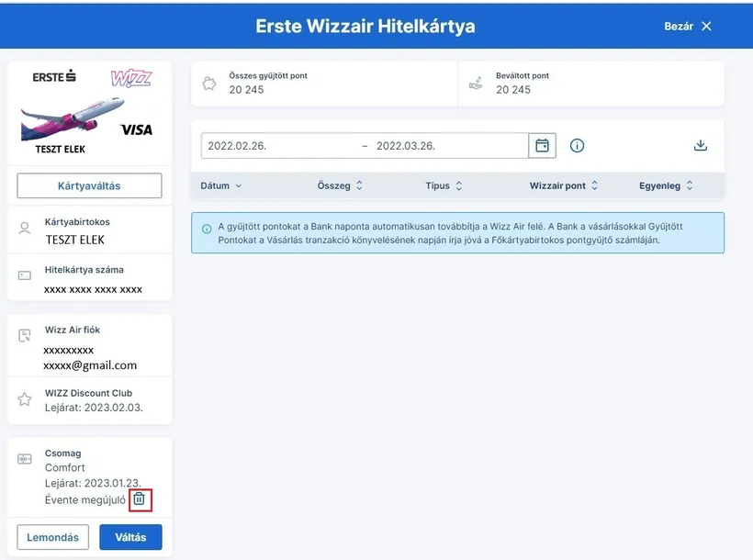Click the piggy bank collected points icon
Screen dimensions: 753x560
tap(210, 83)
